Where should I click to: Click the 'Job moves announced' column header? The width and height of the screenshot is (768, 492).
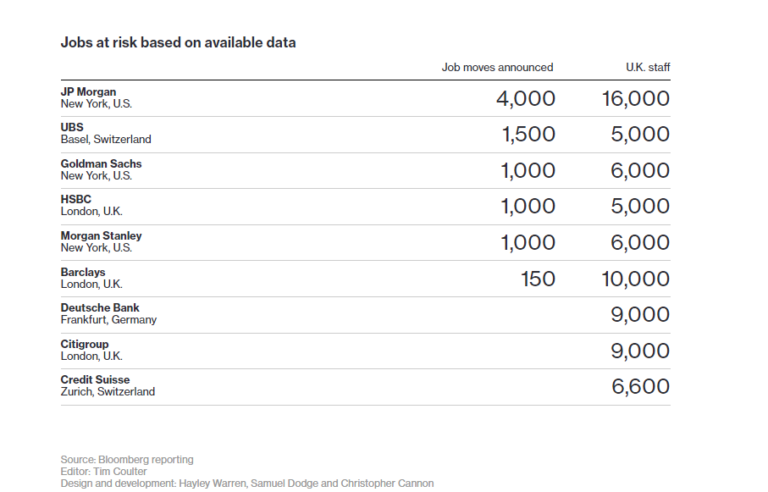tap(497, 67)
